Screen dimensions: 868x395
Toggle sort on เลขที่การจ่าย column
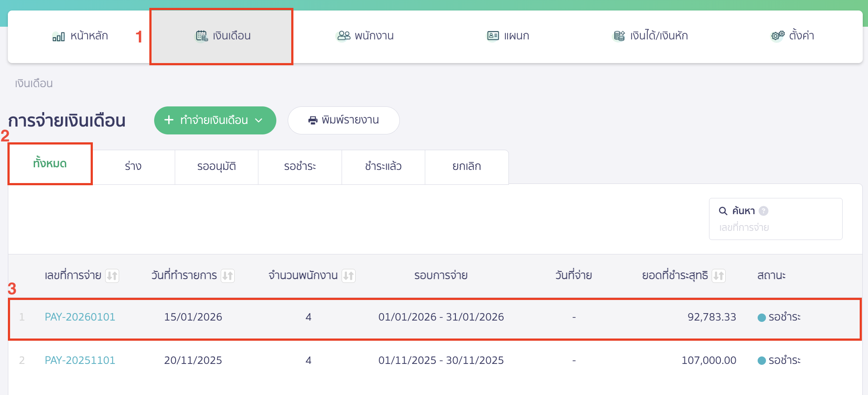click(x=112, y=276)
